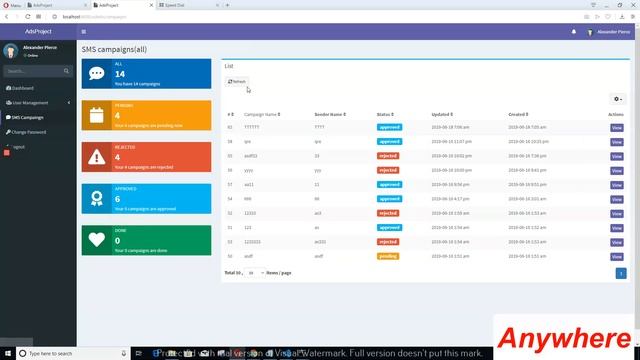Open Dashboard from the sidebar
This screenshot has height=360, width=640.
pyautogui.click(x=20, y=88)
